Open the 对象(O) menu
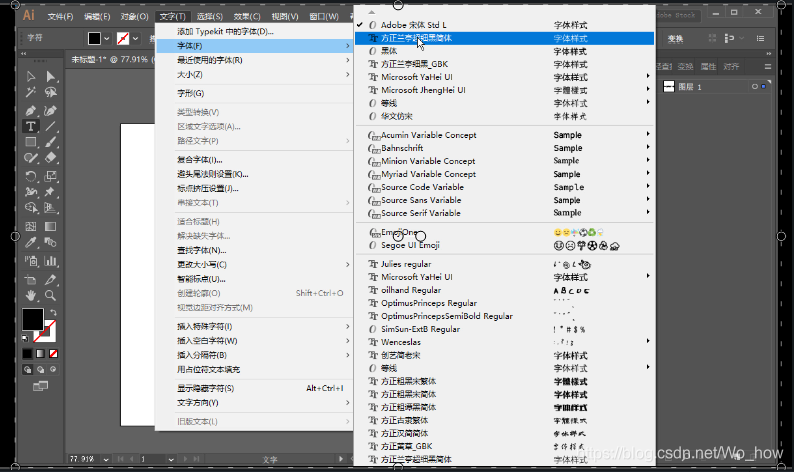 click(134, 17)
